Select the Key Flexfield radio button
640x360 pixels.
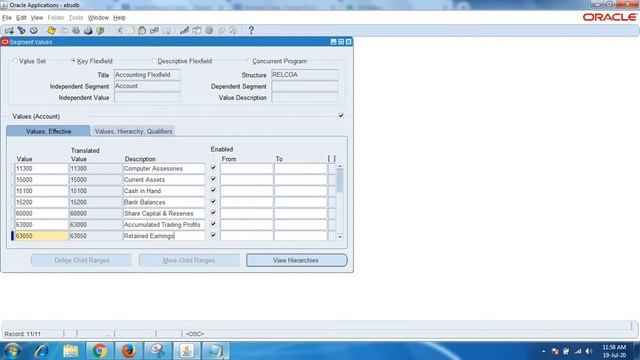click(x=73, y=61)
